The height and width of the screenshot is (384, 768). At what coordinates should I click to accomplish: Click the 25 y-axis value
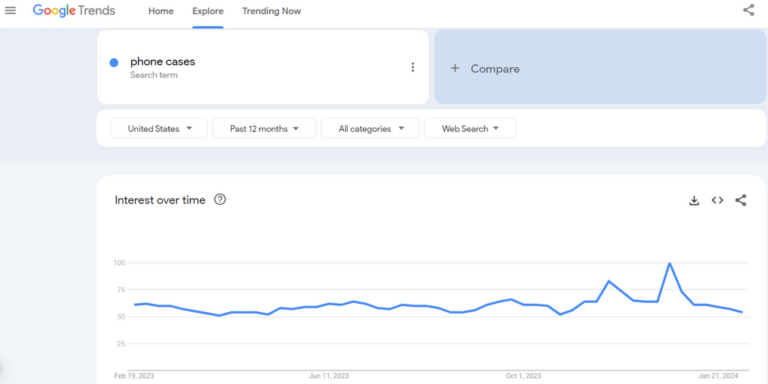click(121, 344)
